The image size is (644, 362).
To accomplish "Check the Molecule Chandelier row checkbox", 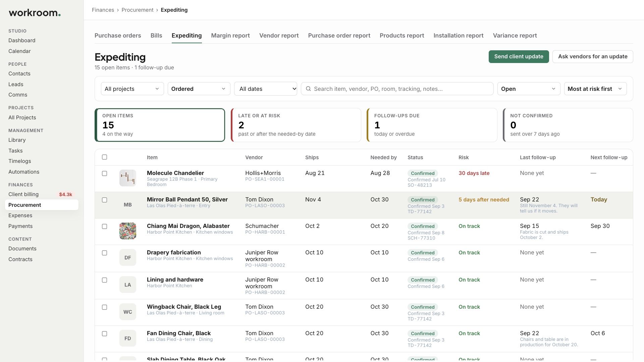I will [x=104, y=173].
